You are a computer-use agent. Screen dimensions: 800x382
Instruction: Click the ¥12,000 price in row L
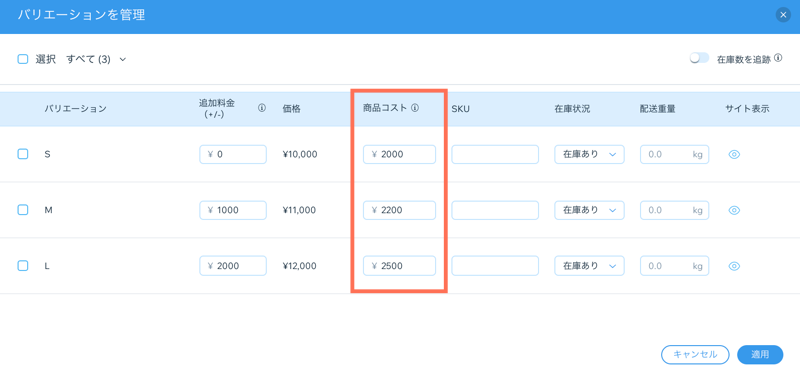(x=299, y=266)
